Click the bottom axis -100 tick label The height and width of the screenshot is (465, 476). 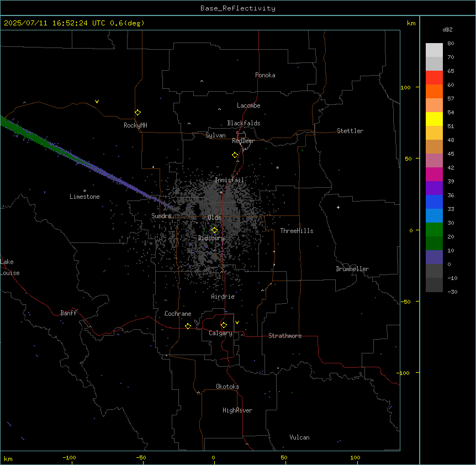(69, 457)
